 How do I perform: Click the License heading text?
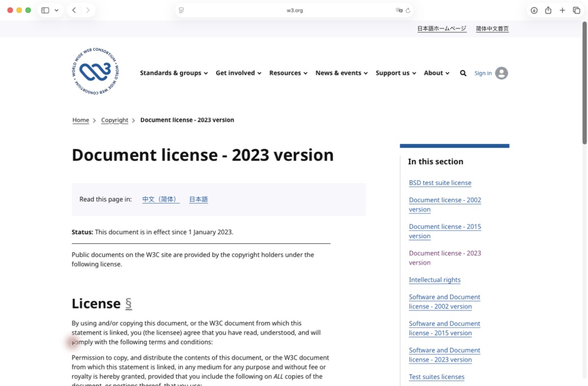[x=96, y=304]
